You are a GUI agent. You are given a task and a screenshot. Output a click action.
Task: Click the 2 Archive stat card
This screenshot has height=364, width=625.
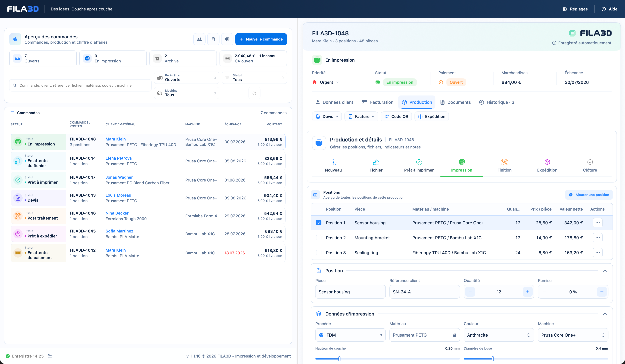pyautogui.click(x=183, y=58)
